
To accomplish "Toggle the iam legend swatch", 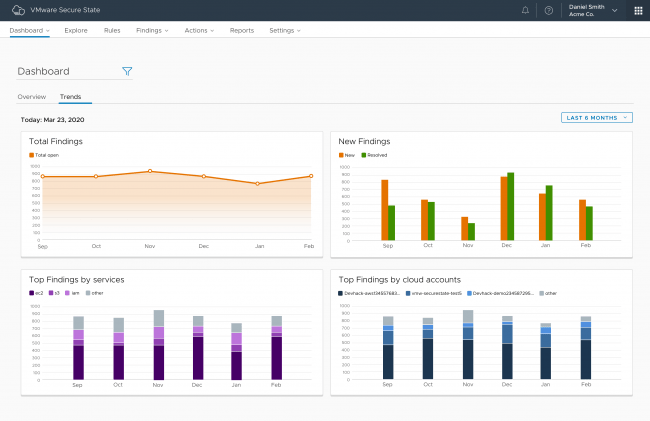I will tap(68, 293).
